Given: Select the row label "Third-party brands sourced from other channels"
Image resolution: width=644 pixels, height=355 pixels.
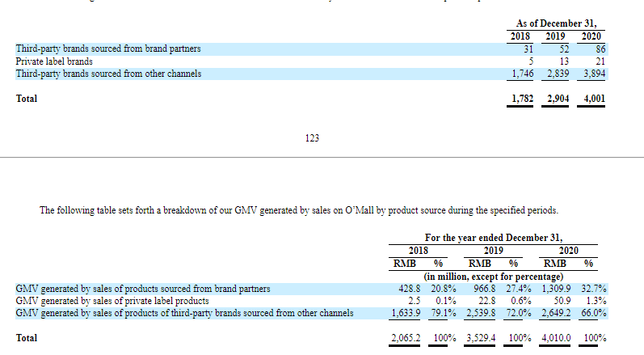Looking at the screenshot, I should [x=108, y=74].
